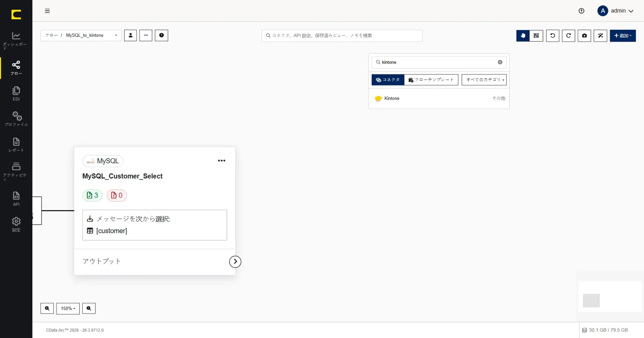Open the Settings (設定) page
The width and height of the screenshot is (644, 338).
click(x=16, y=224)
